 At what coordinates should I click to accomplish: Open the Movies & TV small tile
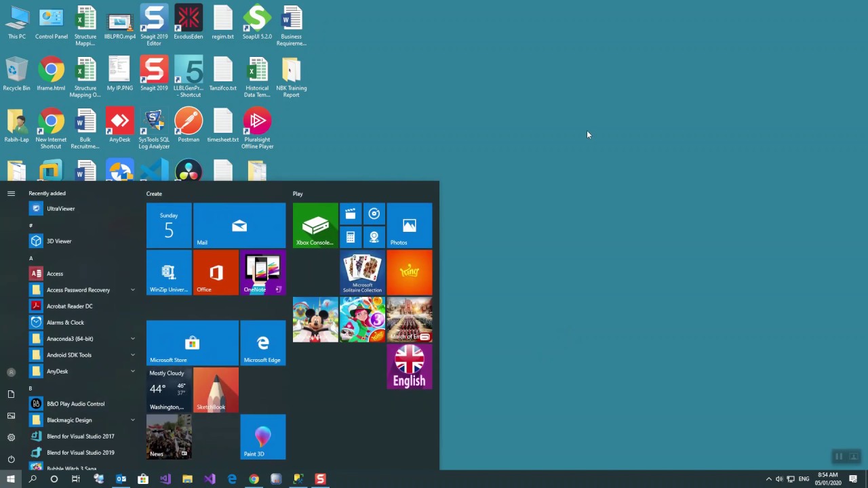(x=351, y=214)
